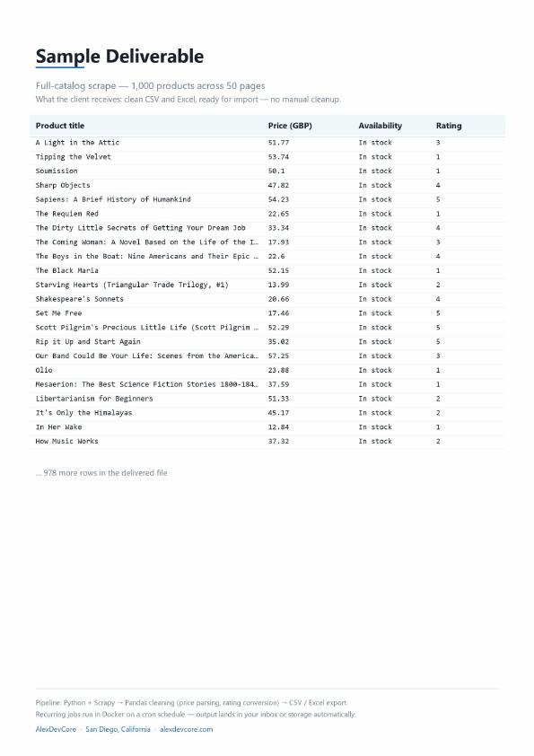534x756 pixels.
Task: Click the price value 33.34
Action: (x=278, y=228)
